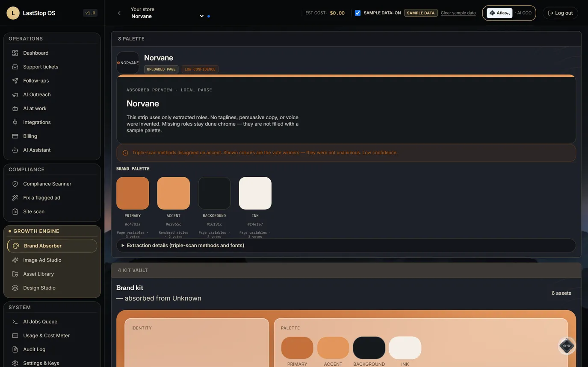Click the "6 assets" count text
Screen dimensions: 588x367
point(561,293)
